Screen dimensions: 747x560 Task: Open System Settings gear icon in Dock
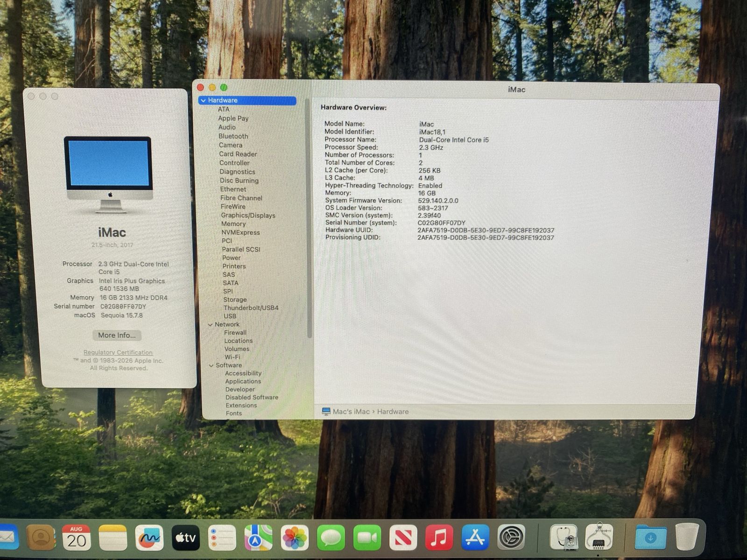click(511, 538)
